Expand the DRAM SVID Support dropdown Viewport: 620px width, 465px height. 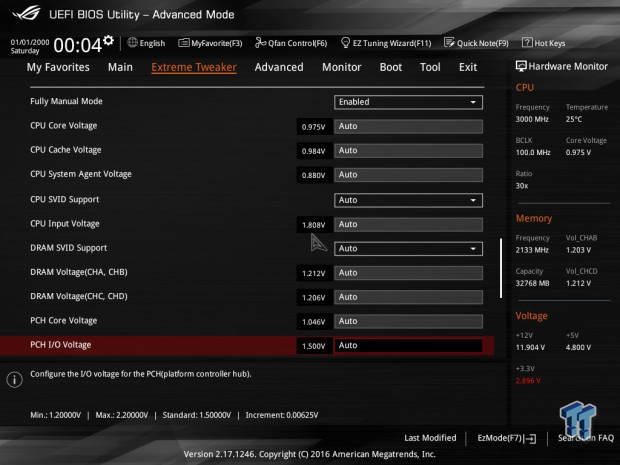tap(408, 249)
